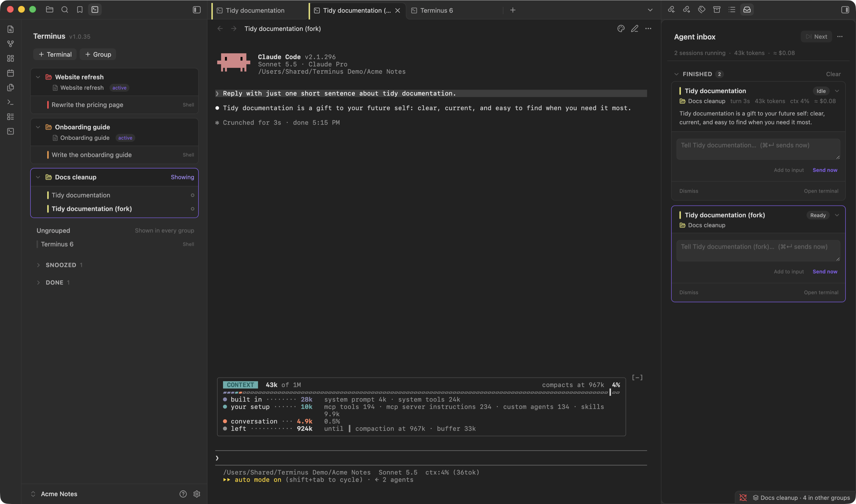The width and height of the screenshot is (856, 504).
Task: Collapse the Website refresh group
Action: [x=38, y=77]
